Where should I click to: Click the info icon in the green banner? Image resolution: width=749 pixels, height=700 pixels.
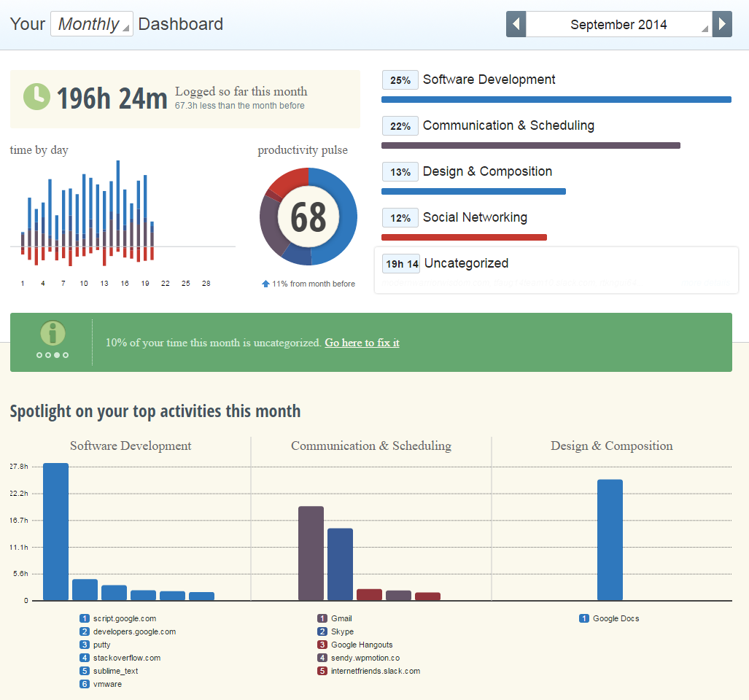[53, 334]
